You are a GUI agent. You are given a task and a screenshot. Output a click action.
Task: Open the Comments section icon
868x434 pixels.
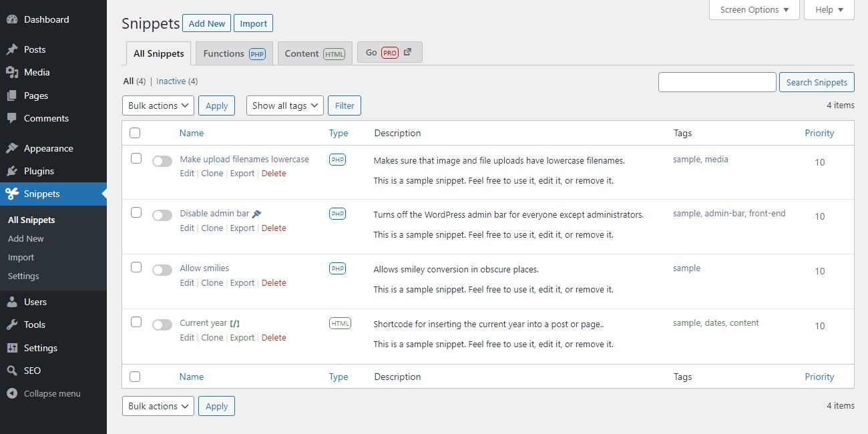click(13, 118)
